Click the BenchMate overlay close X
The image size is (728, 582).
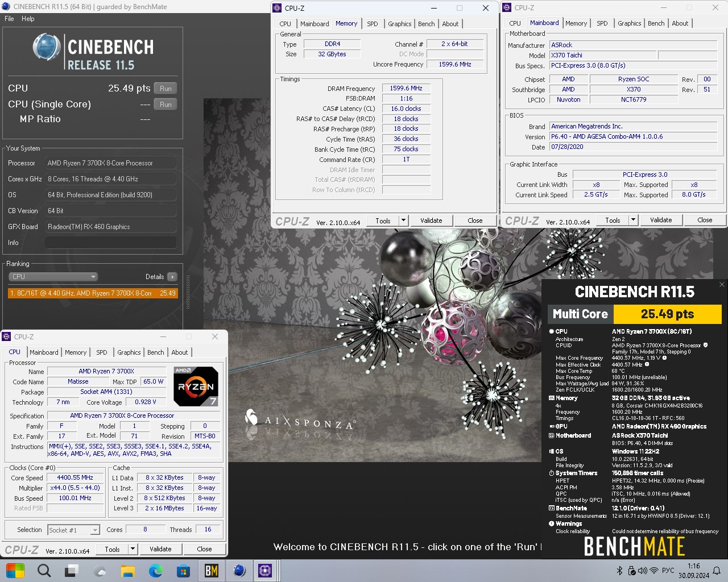click(722, 285)
